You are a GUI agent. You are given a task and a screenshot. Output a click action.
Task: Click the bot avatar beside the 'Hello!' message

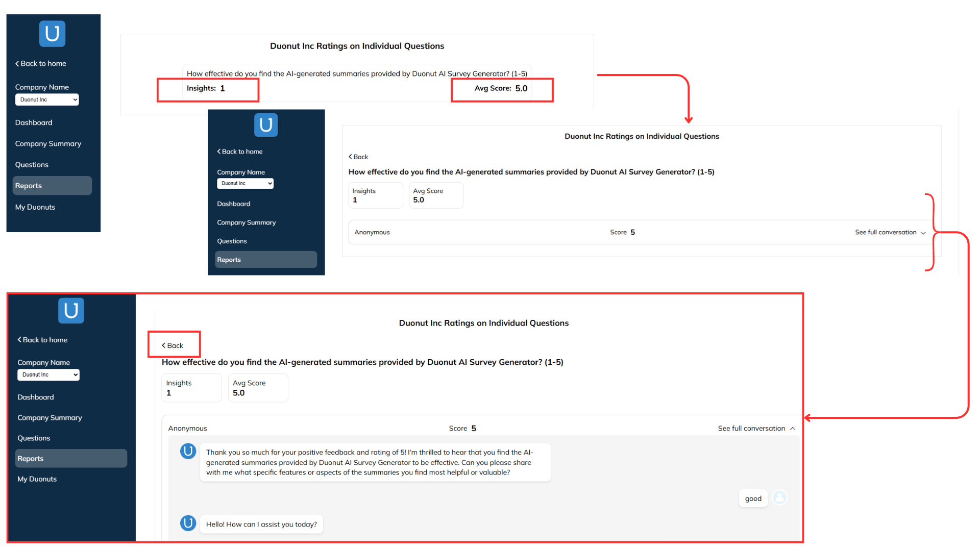point(188,523)
